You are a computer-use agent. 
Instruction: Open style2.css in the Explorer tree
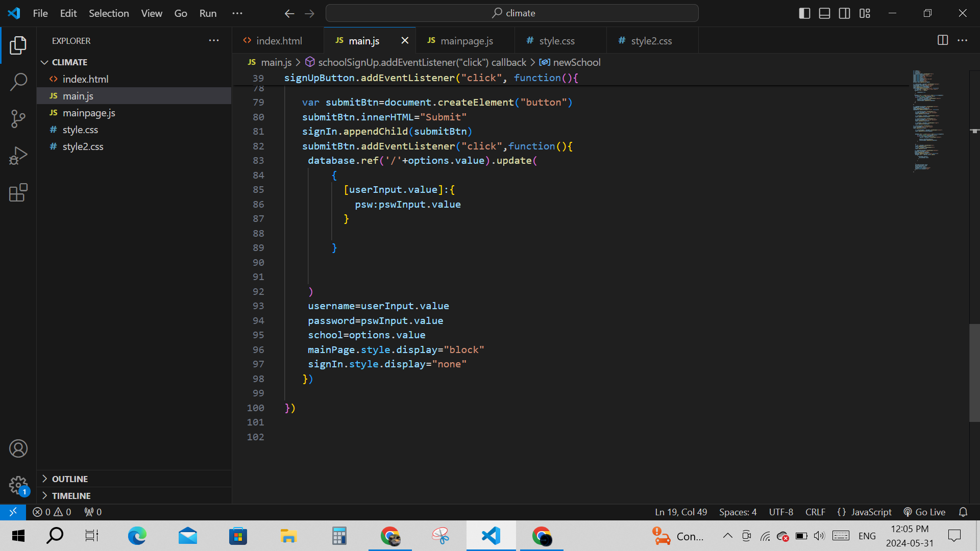(83, 146)
